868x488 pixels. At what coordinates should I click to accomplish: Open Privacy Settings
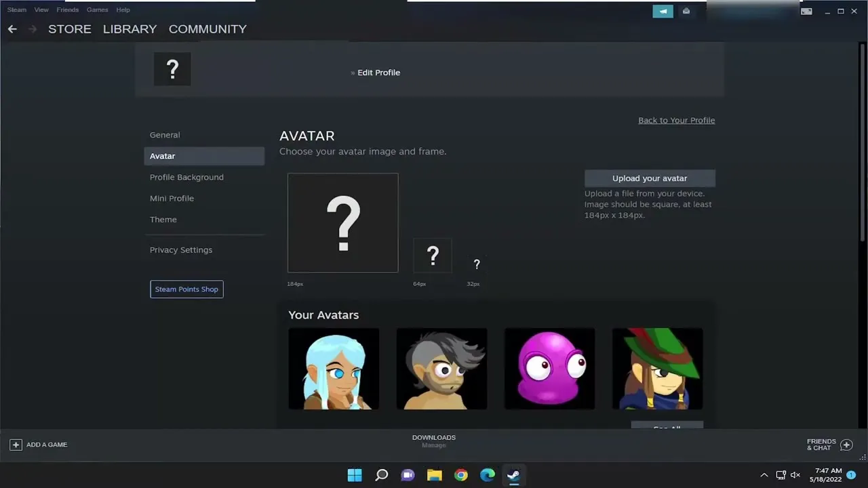pos(204,250)
